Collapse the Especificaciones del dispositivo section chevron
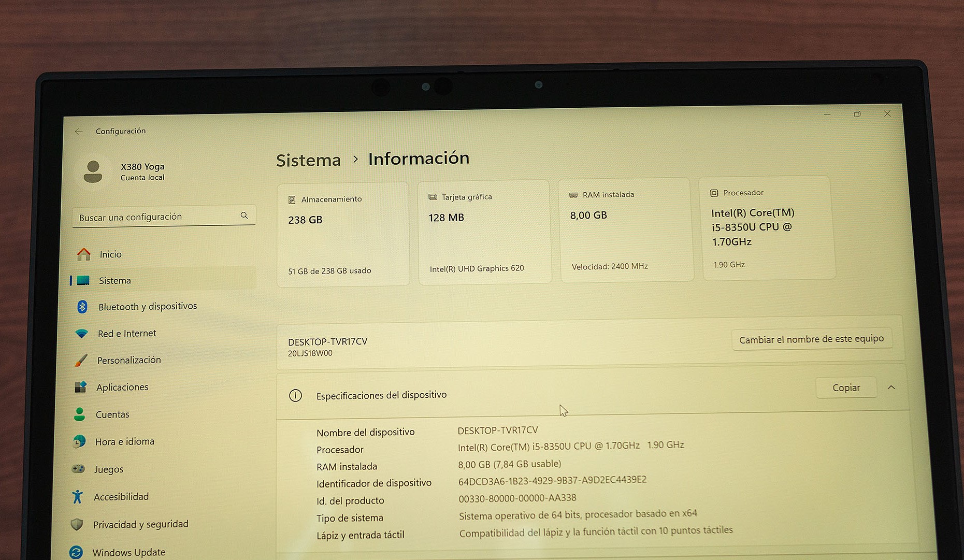 click(891, 387)
